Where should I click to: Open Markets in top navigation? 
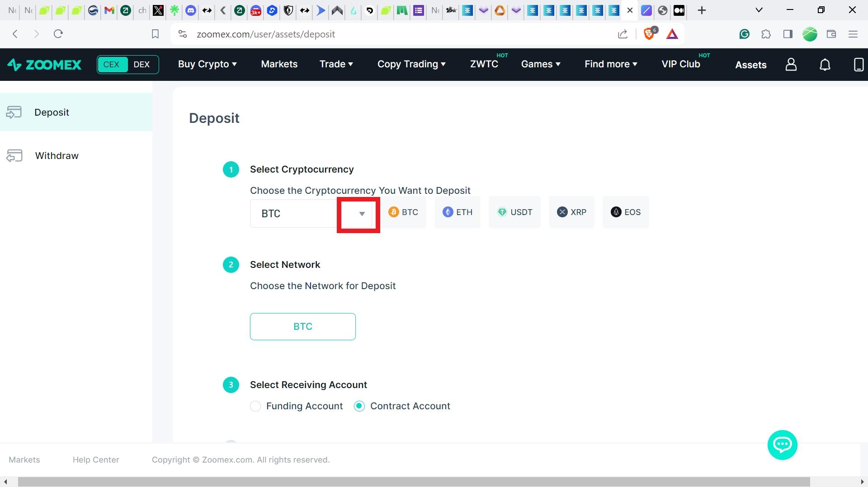tap(279, 64)
